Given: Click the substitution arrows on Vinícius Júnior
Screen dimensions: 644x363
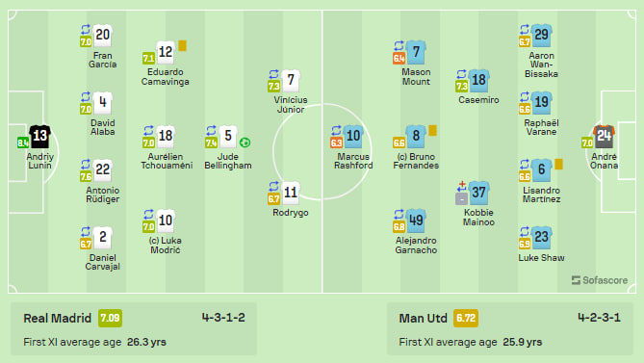Looking at the screenshot, I should click(x=273, y=74).
